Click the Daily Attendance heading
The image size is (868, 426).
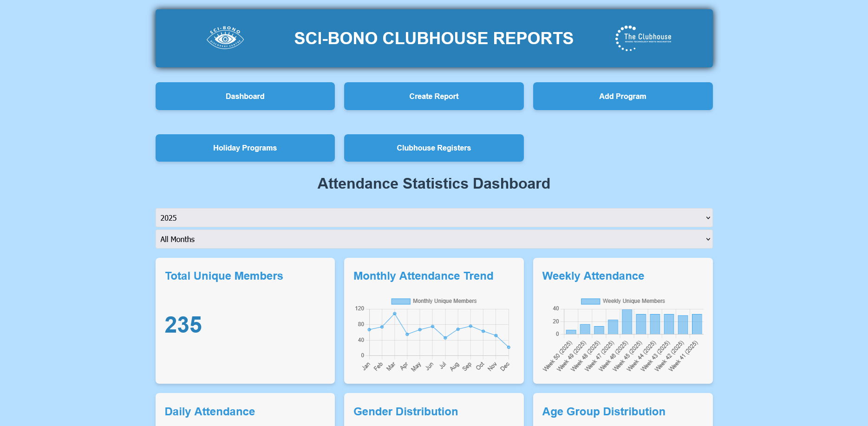click(210, 412)
